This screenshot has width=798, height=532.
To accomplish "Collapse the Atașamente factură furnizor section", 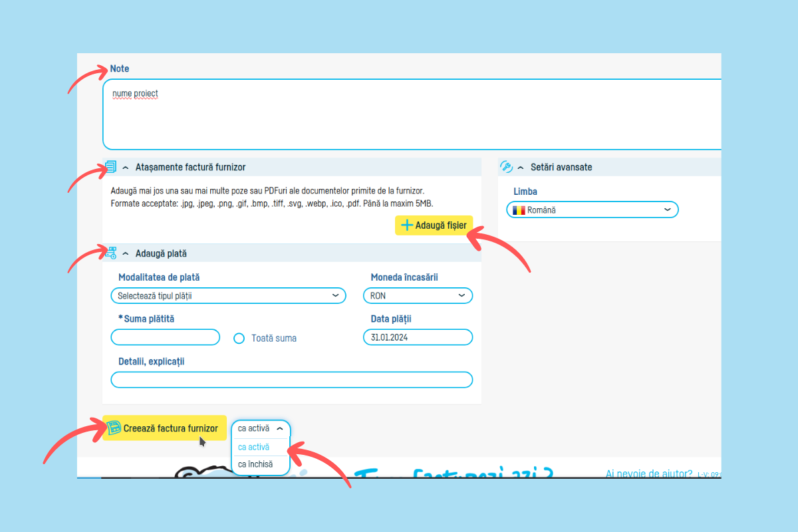I will click(126, 168).
